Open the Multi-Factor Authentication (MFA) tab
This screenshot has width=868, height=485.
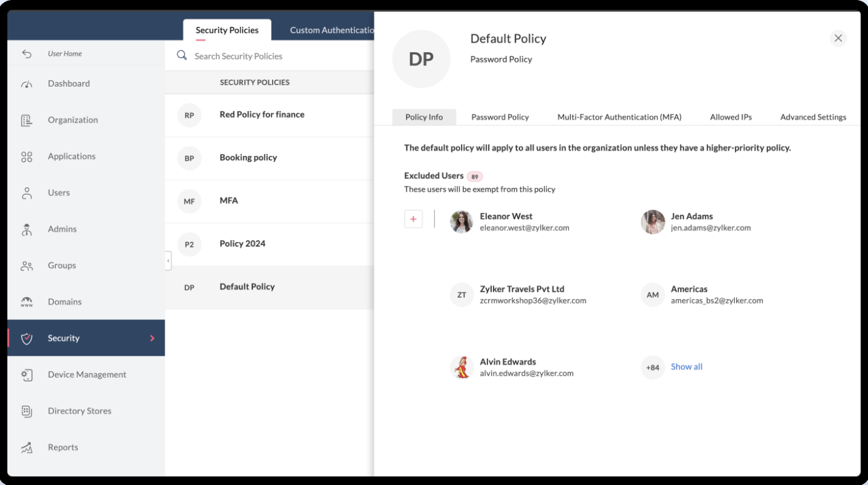[x=619, y=117]
